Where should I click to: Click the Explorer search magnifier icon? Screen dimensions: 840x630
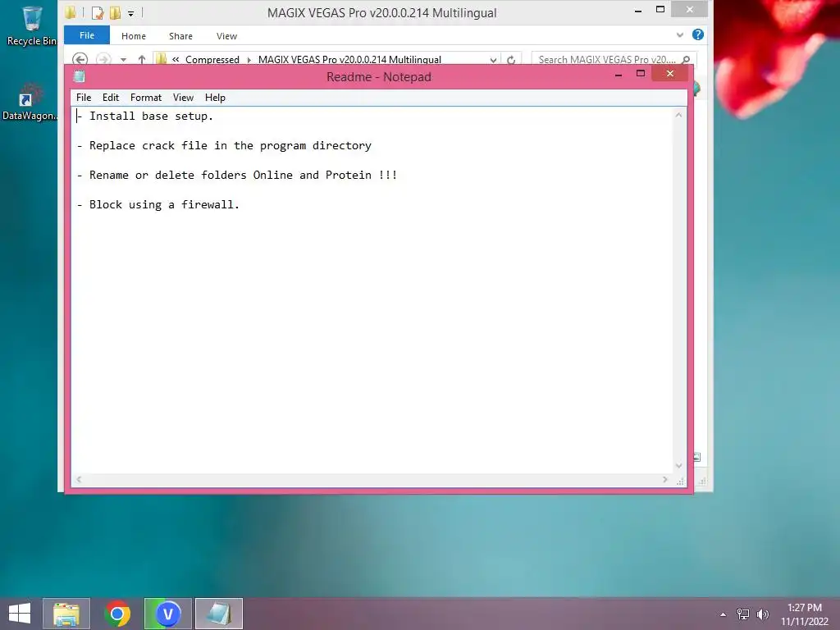686,59
